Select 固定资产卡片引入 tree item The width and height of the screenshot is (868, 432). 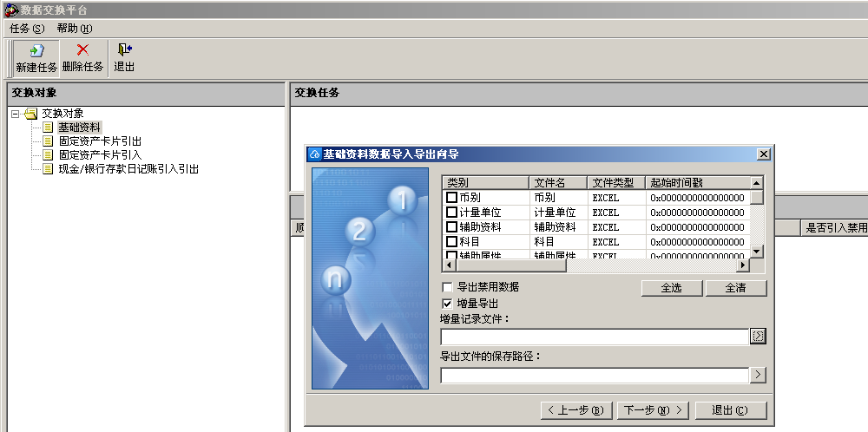(x=100, y=155)
